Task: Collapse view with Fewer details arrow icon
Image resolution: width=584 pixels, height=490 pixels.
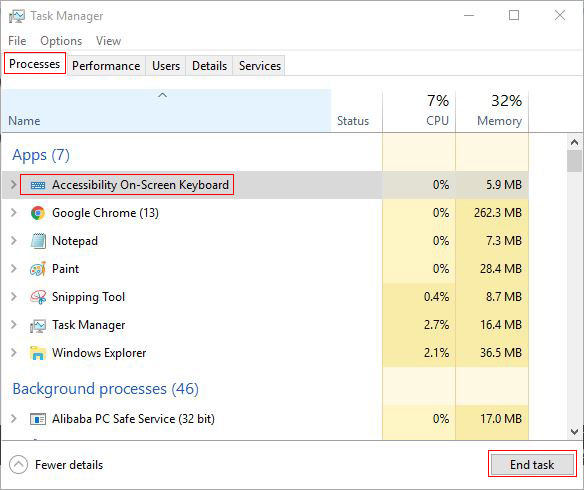Action: coord(18,465)
